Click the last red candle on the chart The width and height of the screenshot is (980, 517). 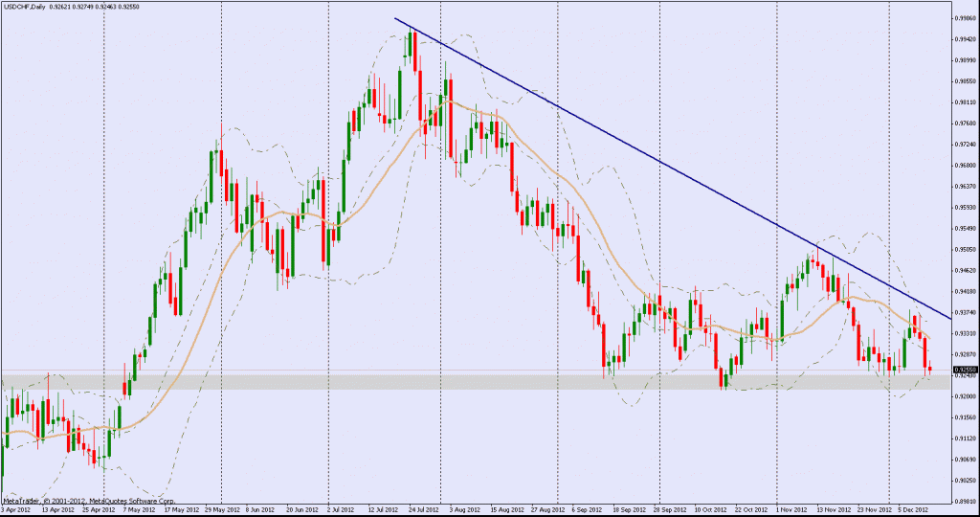coord(929,369)
